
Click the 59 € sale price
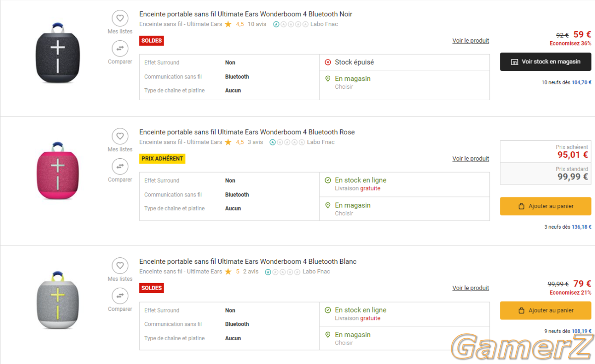(582, 35)
